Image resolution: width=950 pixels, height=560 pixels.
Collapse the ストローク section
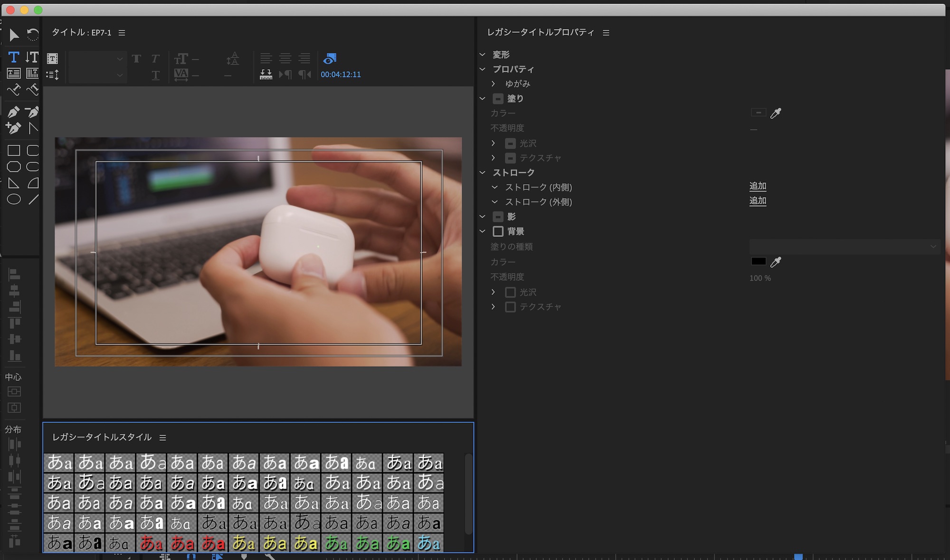[483, 172]
